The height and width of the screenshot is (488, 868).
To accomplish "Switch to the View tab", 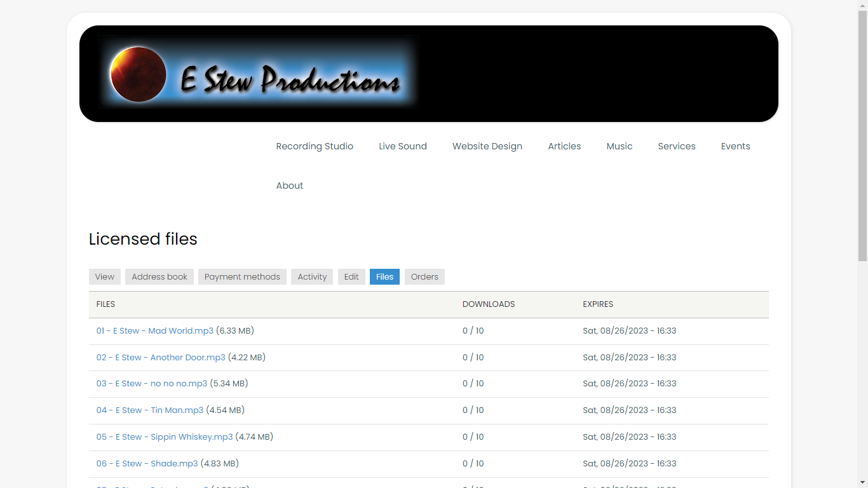I will (105, 277).
